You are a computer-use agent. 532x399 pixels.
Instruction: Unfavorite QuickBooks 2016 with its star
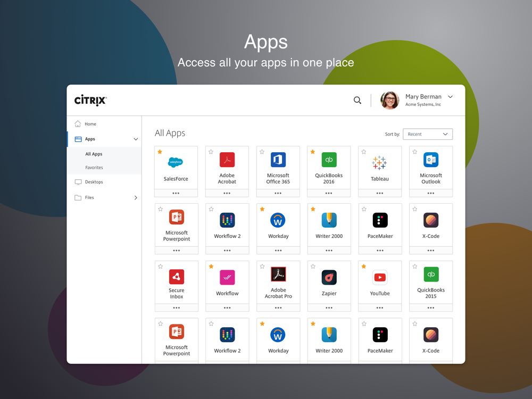[x=313, y=152]
